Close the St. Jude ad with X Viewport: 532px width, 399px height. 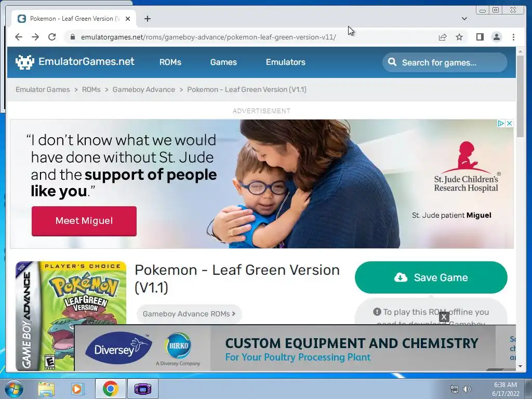(x=509, y=124)
